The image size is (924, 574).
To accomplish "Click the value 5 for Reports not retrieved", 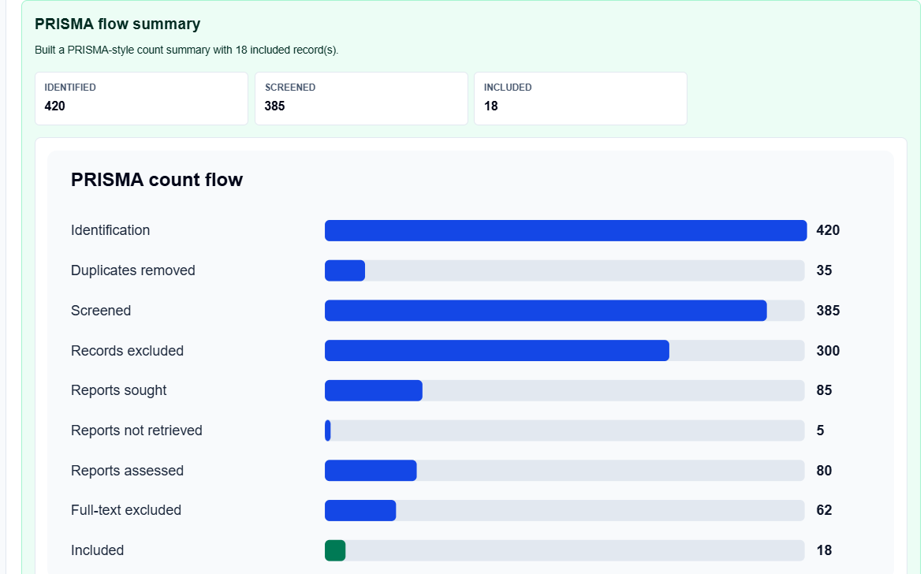I will tap(820, 430).
